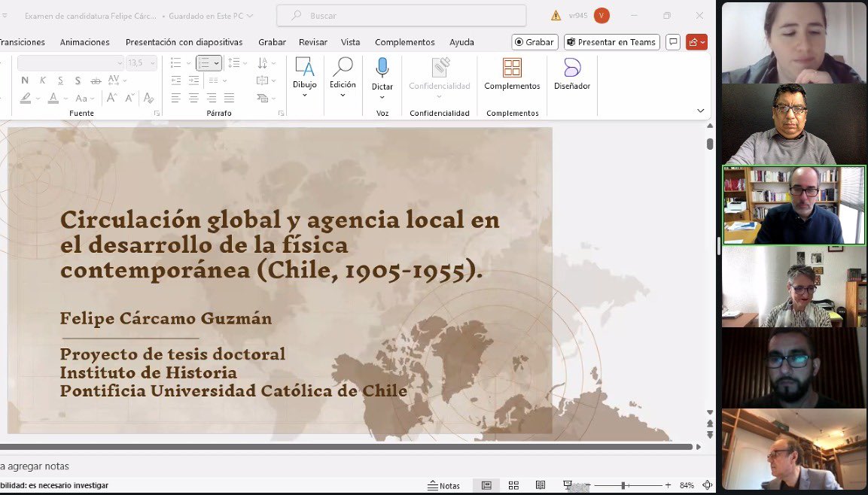Click the Fuente dialog launcher icon
Image resolution: width=868 pixels, height=495 pixels.
pyautogui.click(x=156, y=113)
